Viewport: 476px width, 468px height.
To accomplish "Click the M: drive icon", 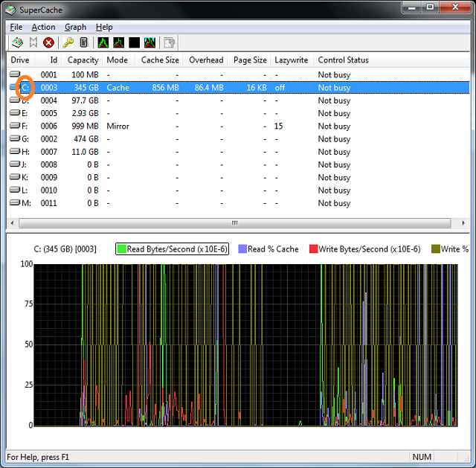I will (x=15, y=202).
